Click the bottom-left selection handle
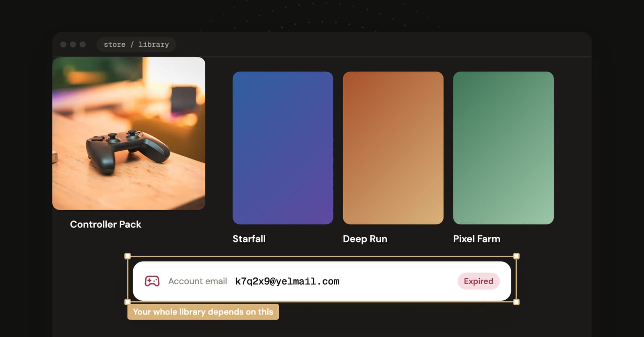The height and width of the screenshot is (337, 644). 128,302
